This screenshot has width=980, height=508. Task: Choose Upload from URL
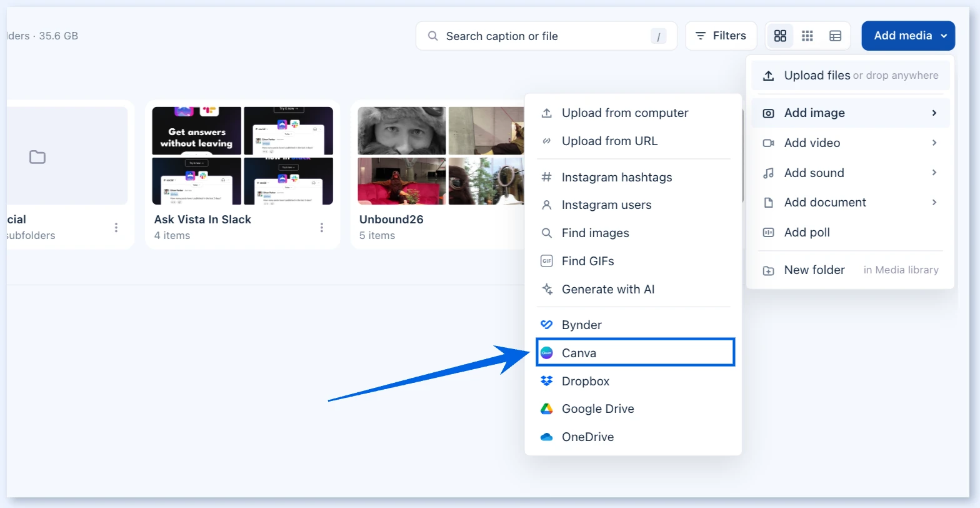(633, 141)
